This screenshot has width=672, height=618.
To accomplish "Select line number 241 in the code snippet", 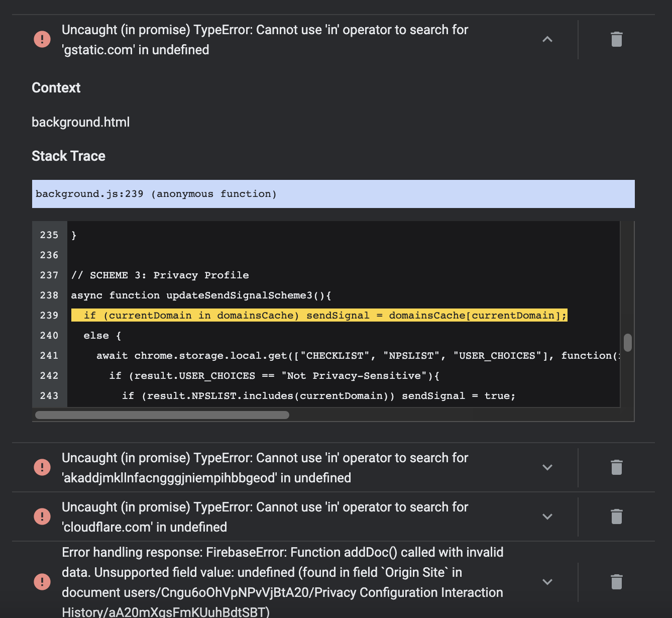I will point(49,355).
